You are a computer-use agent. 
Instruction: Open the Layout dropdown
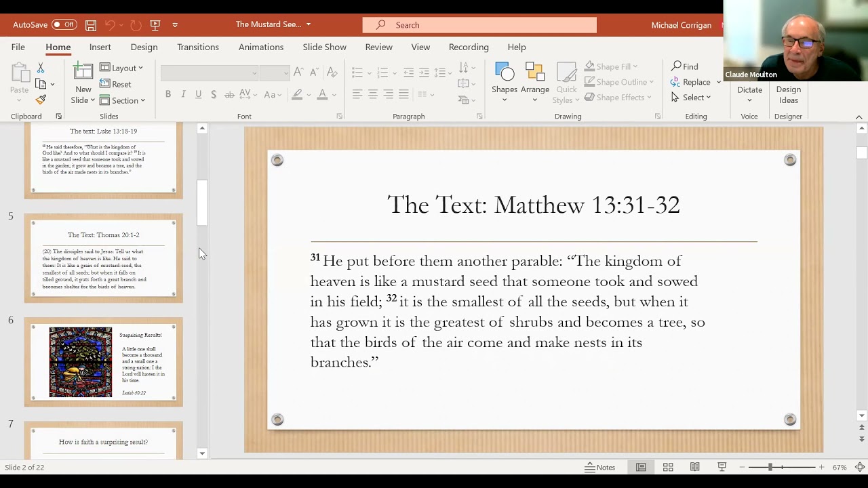point(121,68)
